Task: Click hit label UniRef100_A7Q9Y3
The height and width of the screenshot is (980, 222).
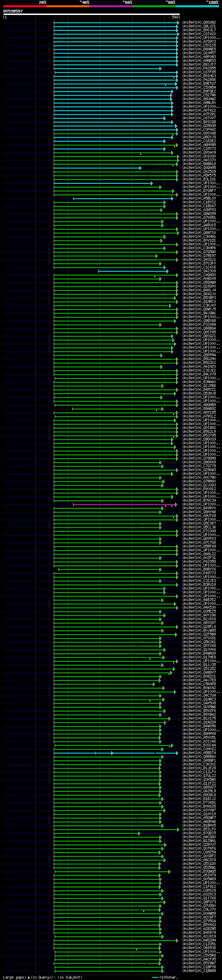Action: [x=199, y=41]
